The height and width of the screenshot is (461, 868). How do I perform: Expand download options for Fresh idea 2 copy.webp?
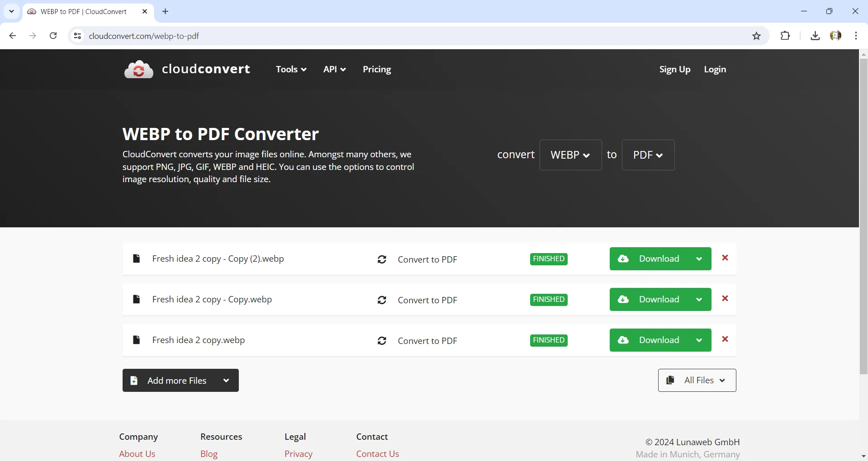tap(699, 340)
